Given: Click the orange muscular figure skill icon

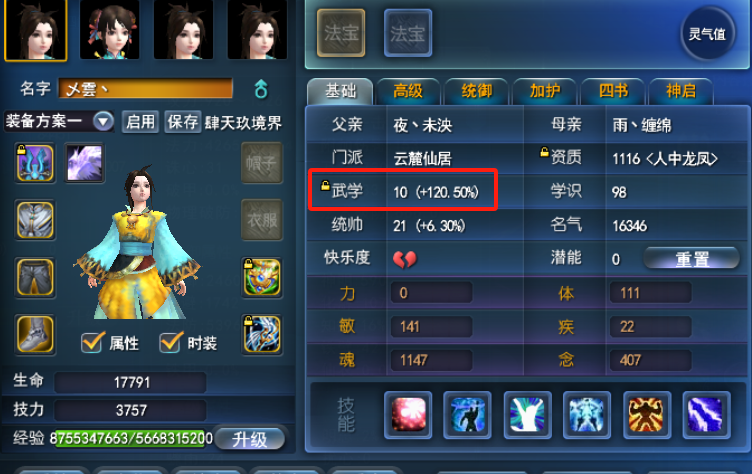Looking at the screenshot, I should [x=646, y=415].
